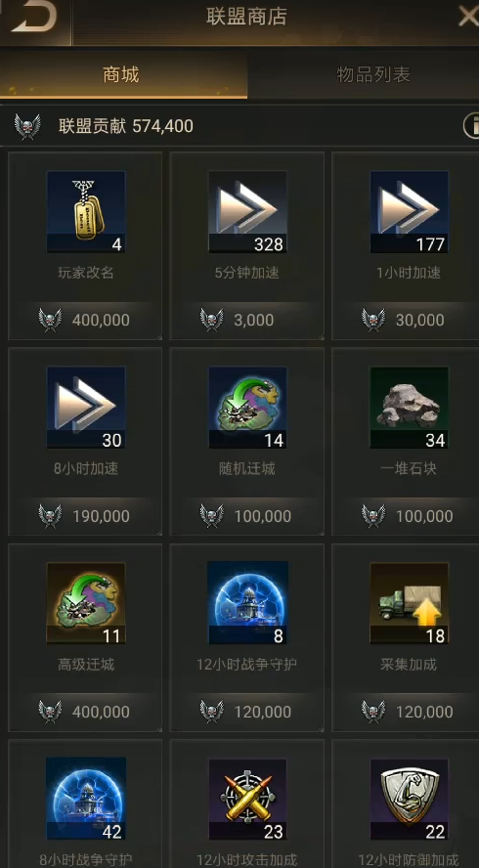Open the info icon beside 联盟贡献
Image resolution: width=479 pixels, height=868 pixels.
[x=472, y=126]
